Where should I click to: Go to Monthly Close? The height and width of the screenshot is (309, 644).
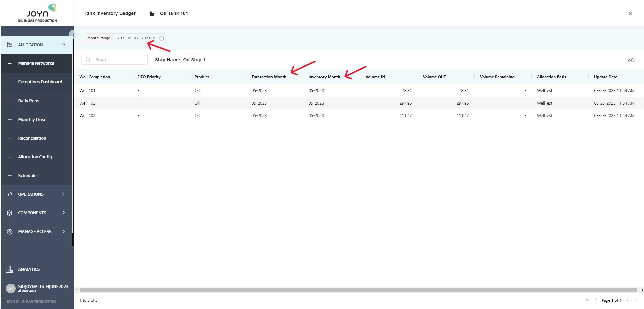pyautogui.click(x=32, y=120)
